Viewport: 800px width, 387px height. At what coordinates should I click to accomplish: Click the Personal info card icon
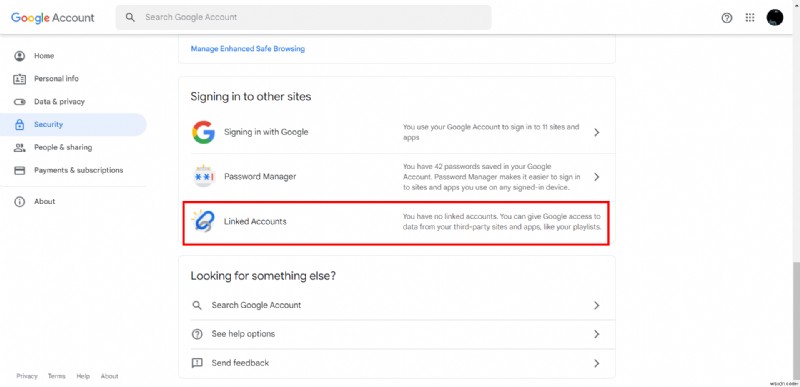coord(19,79)
